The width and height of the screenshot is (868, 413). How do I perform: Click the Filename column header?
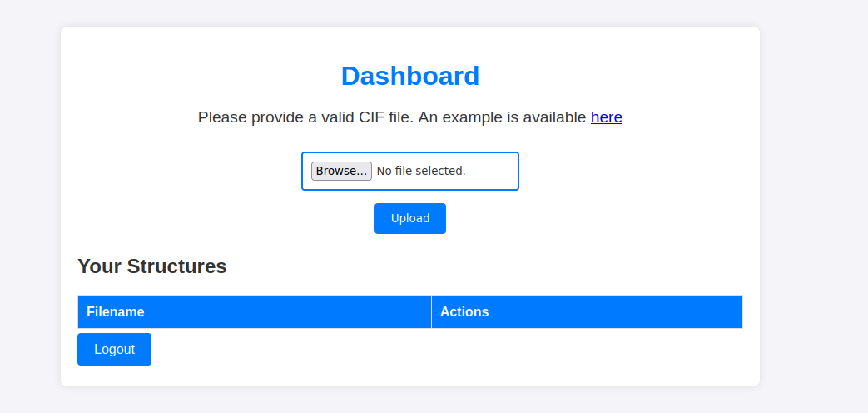(116, 312)
